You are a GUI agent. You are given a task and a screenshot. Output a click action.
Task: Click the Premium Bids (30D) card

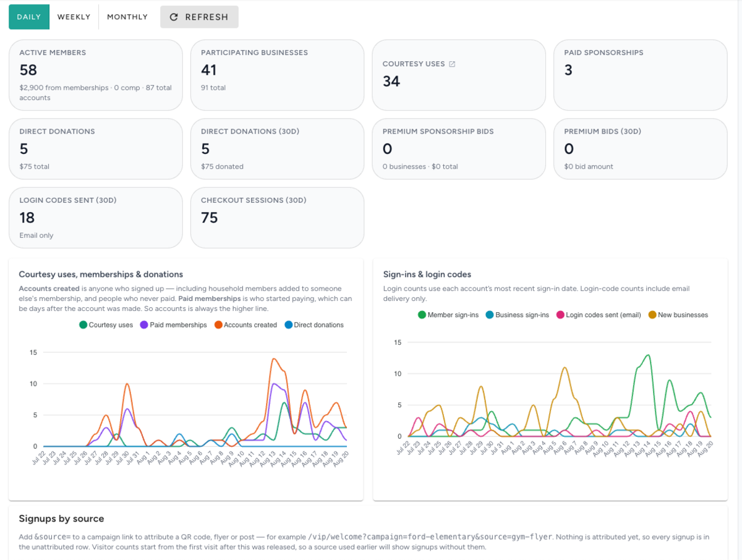coord(641,148)
